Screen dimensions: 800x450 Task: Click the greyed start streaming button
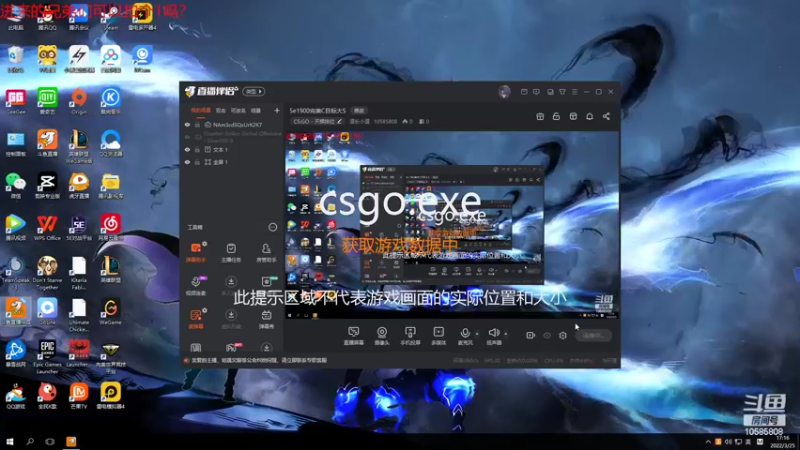593,335
